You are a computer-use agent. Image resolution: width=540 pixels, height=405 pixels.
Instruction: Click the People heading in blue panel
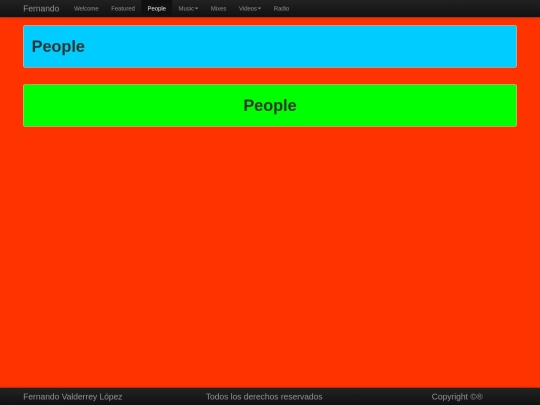(58, 46)
